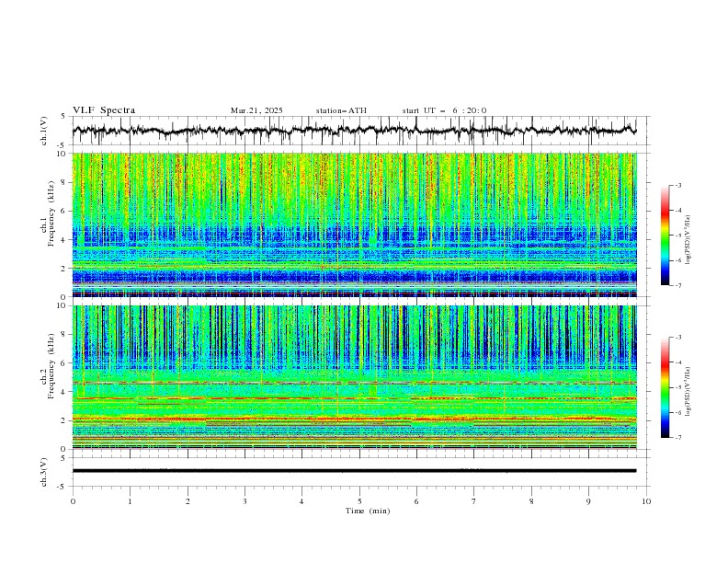
Task: Click time axis tick label "8"
Action: [x=531, y=501]
